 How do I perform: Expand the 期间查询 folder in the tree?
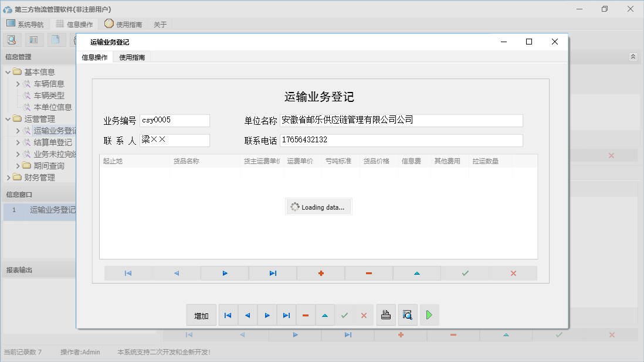(x=18, y=165)
